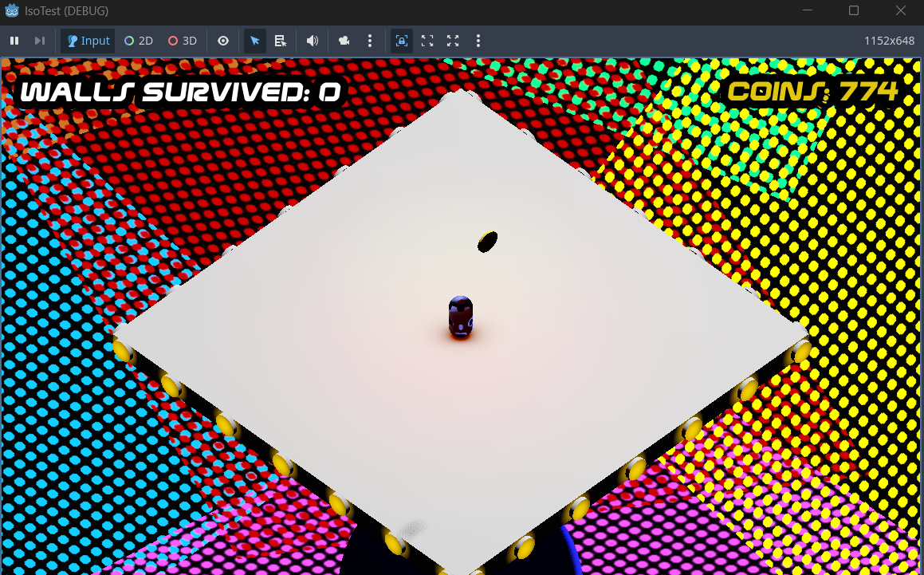Minimize the IsoTest window
The image size is (924, 575).
[x=808, y=10]
